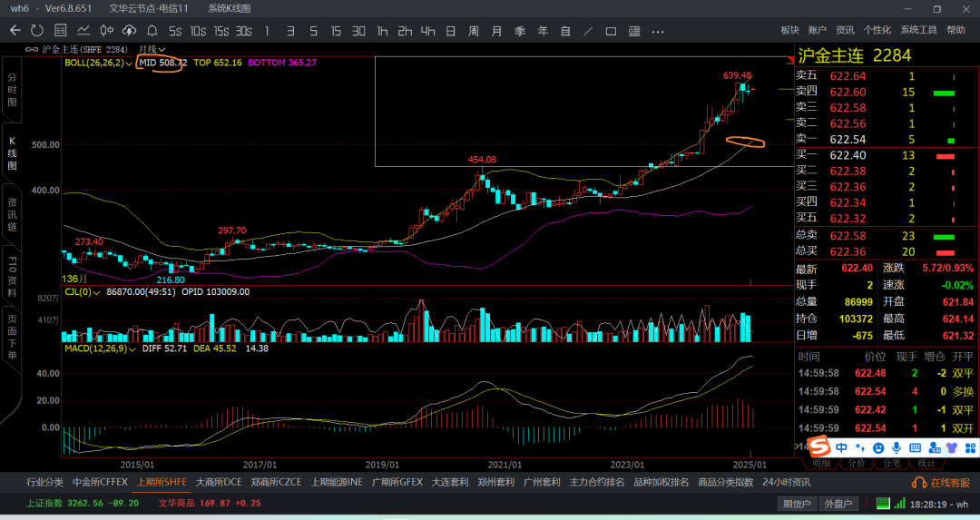Click the back arrow icon in toolbar
This screenshot has width=980, height=520.
pos(15,30)
